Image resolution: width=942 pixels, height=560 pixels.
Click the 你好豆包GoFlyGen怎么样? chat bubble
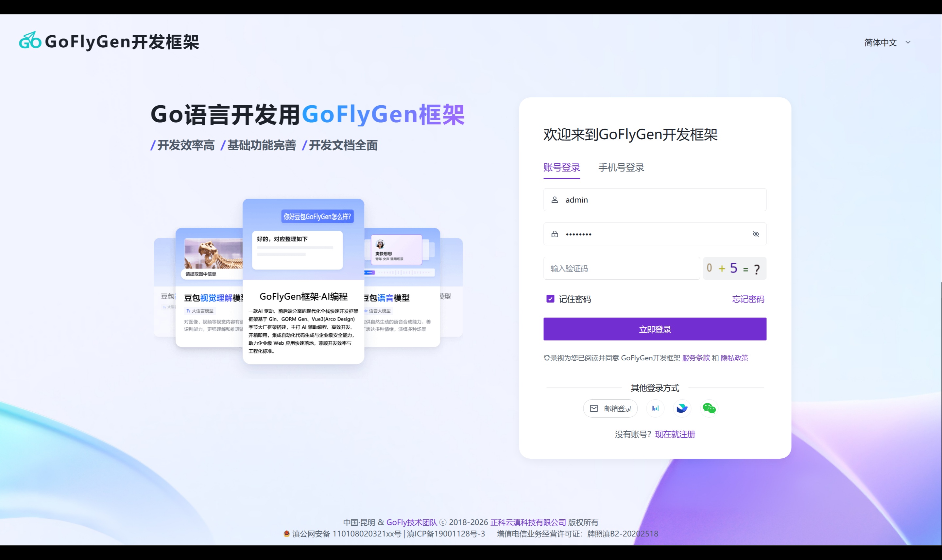click(317, 217)
